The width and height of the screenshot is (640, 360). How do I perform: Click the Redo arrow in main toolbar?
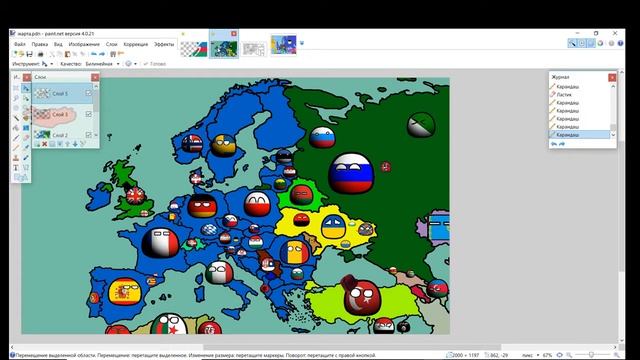pos(102,54)
